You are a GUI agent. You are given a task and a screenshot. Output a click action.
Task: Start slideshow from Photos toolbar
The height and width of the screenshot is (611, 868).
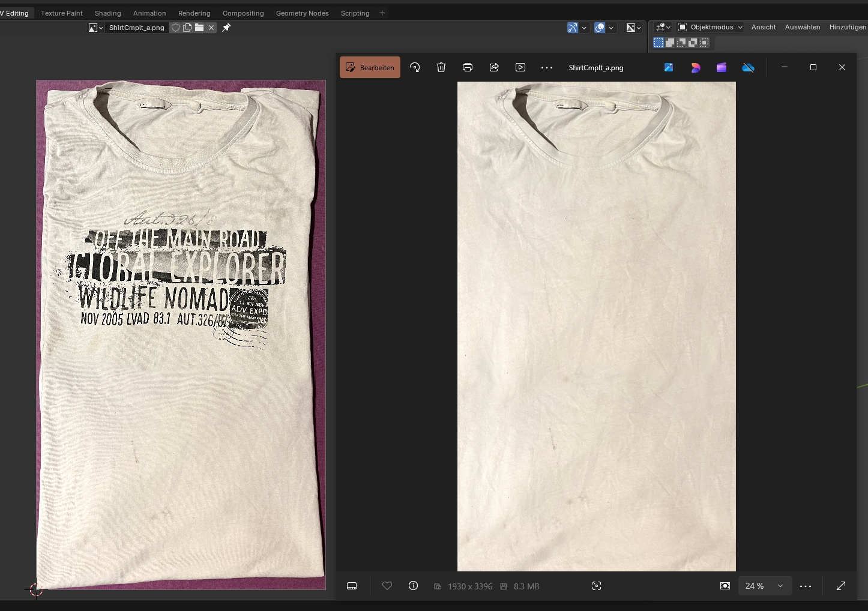(520, 68)
